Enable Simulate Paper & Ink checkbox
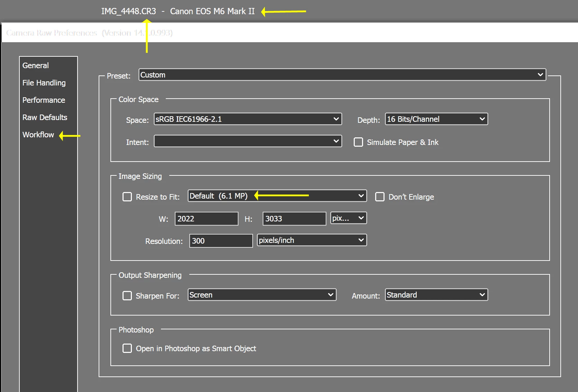 359,142
